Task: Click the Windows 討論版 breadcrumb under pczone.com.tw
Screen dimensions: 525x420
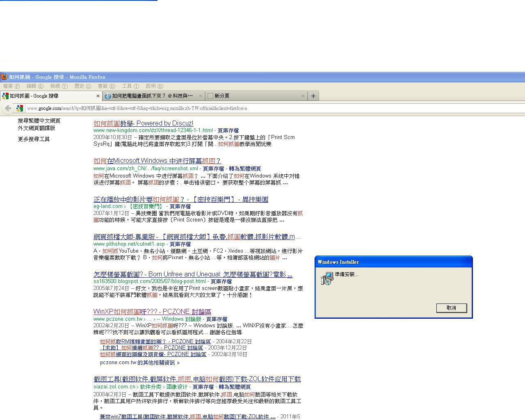Action: pos(181,319)
